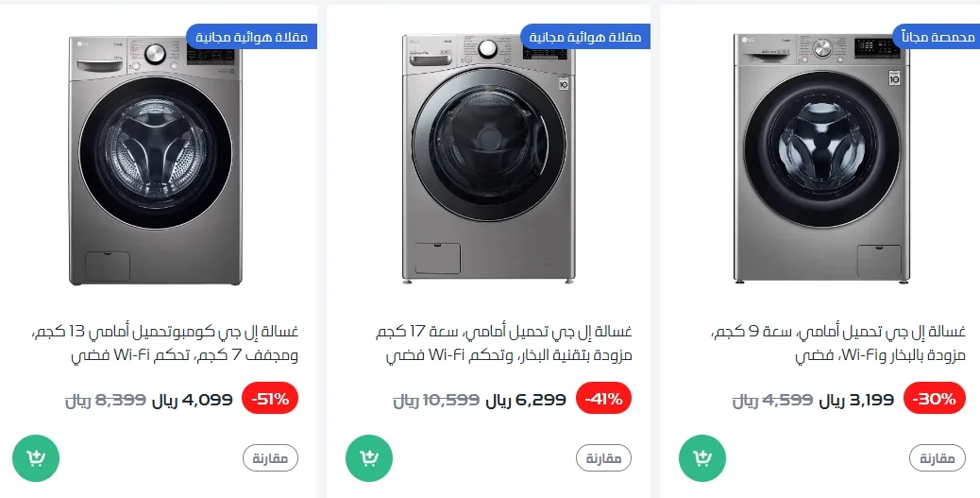980x498 pixels.
Task: Click the free air fryer tag on combo washer
Action: (x=252, y=36)
